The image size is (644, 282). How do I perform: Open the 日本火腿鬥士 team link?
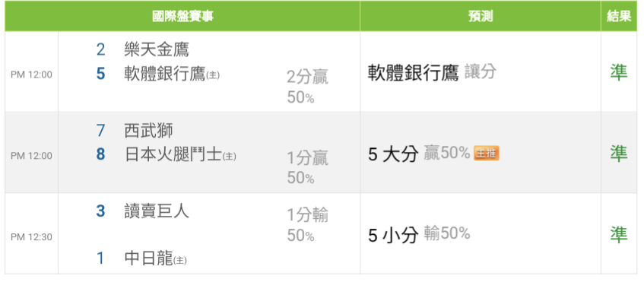tap(173, 155)
